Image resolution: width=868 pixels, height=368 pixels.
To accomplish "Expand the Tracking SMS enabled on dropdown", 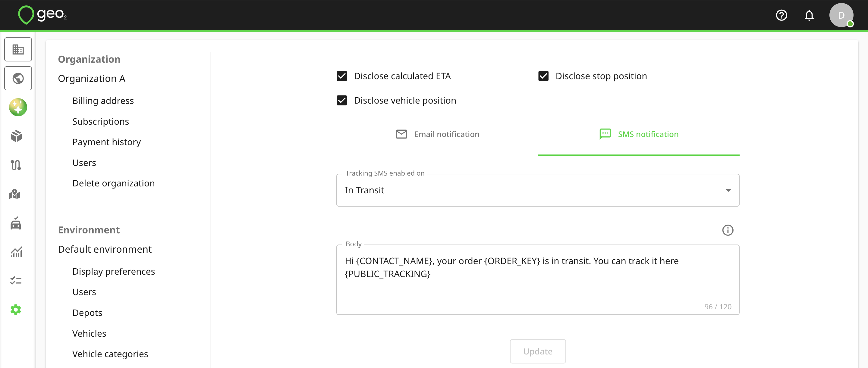I will click(538, 190).
